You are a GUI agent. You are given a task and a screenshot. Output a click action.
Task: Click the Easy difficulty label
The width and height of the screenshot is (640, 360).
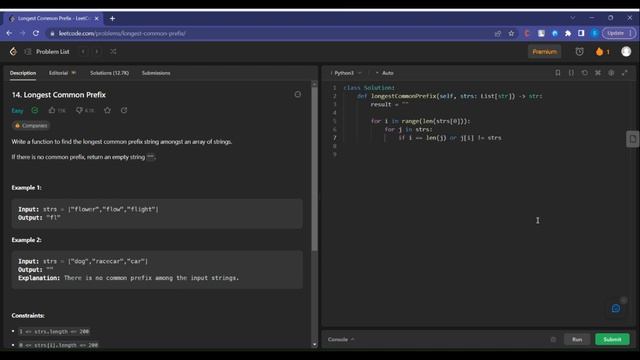[x=17, y=110]
